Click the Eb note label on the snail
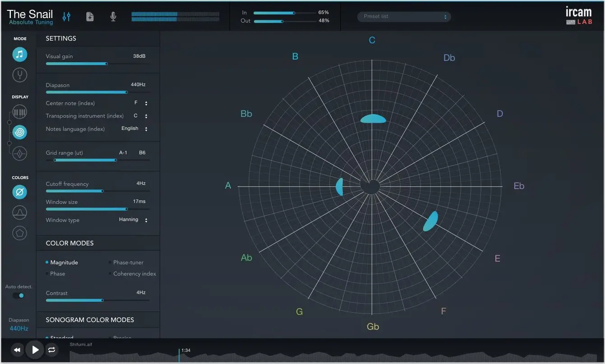Screen dimensions: 605x364 pos(519,186)
